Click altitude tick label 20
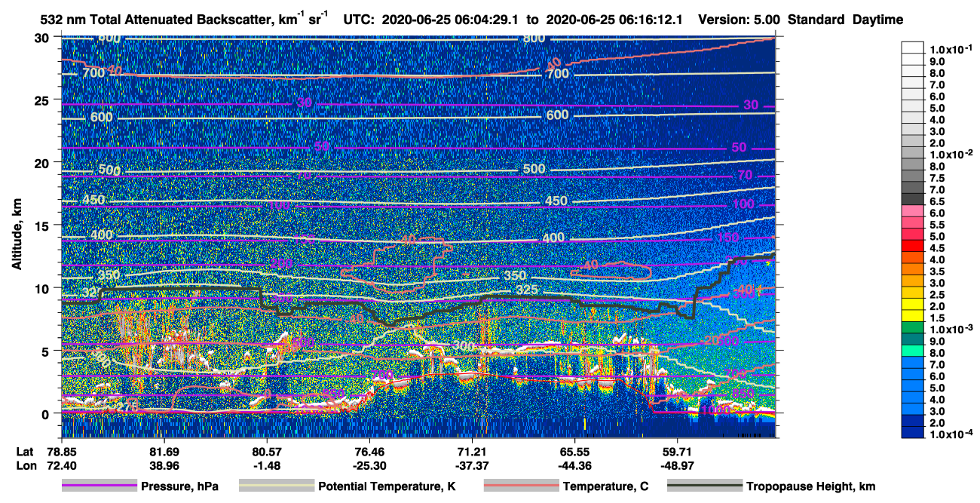Screen dimensions: 980x503 point(43,163)
